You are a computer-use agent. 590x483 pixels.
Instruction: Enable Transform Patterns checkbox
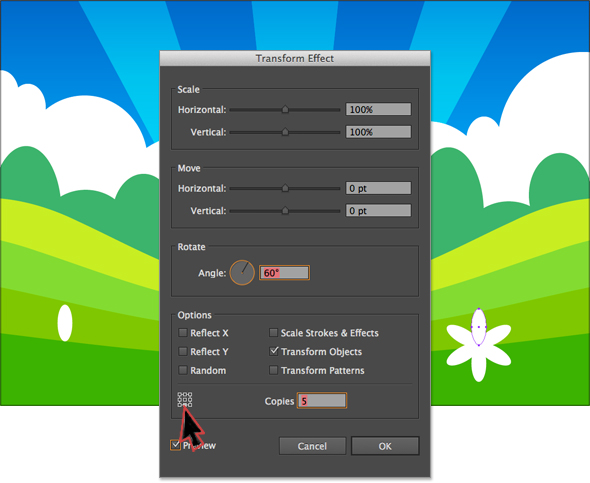click(274, 370)
